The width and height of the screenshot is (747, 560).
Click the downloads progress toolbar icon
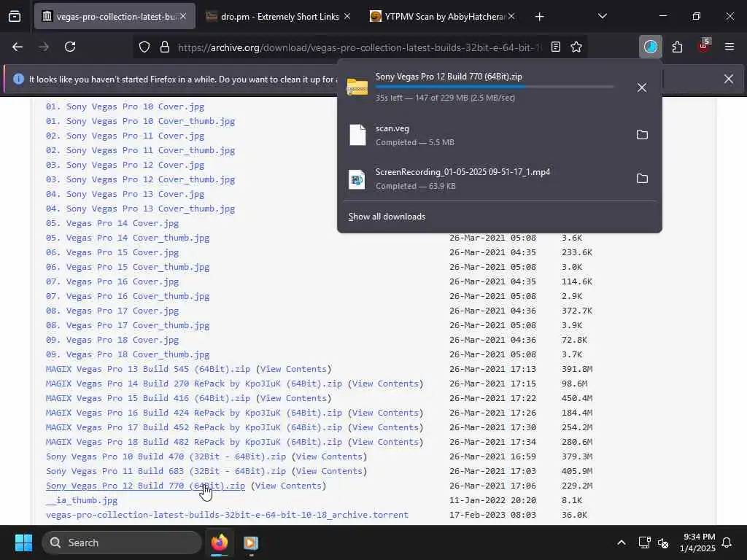click(650, 47)
